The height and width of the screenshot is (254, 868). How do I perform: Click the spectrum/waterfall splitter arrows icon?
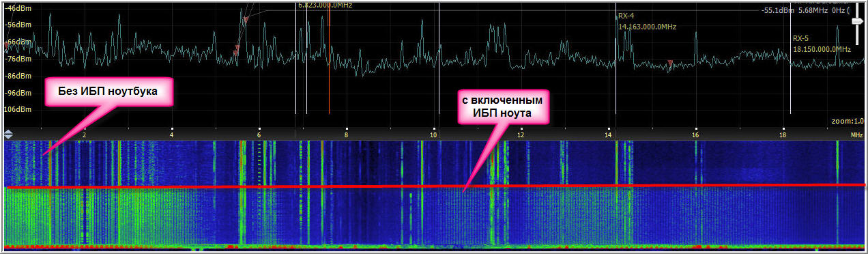pos(8,135)
